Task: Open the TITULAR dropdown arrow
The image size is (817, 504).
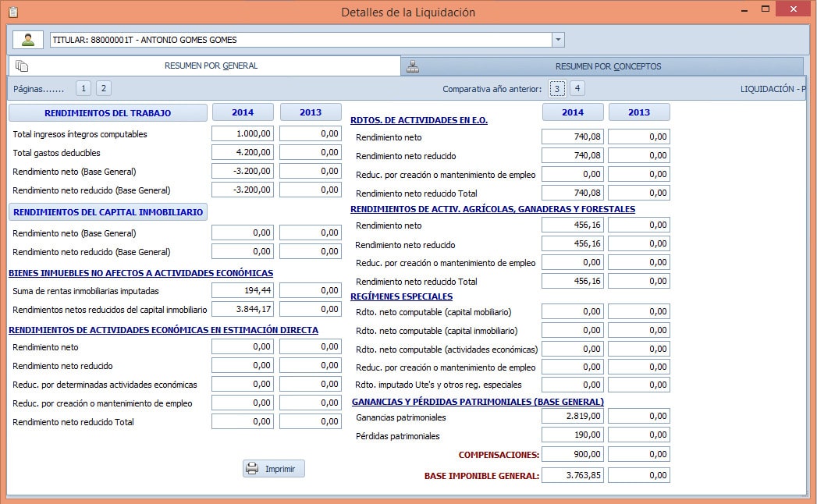Action: point(558,40)
